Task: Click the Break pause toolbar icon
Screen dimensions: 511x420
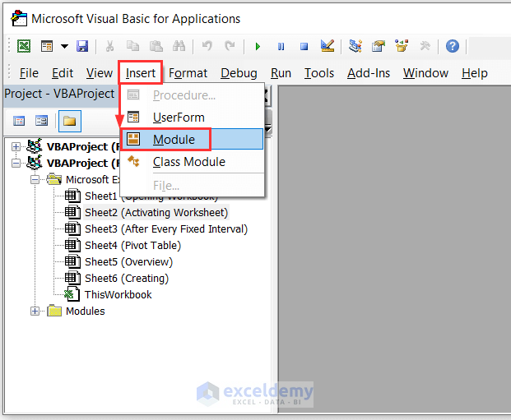Action: pos(281,46)
